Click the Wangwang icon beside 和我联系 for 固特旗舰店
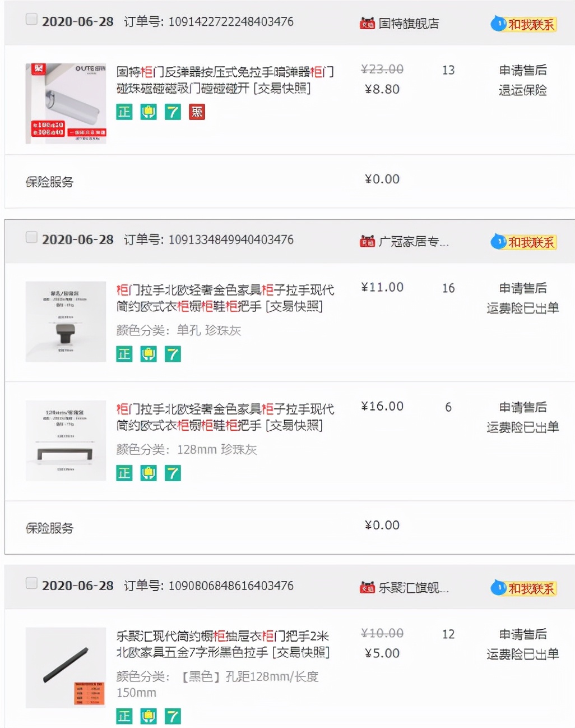The width and height of the screenshot is (575, 728). click(x=498, y=24)
